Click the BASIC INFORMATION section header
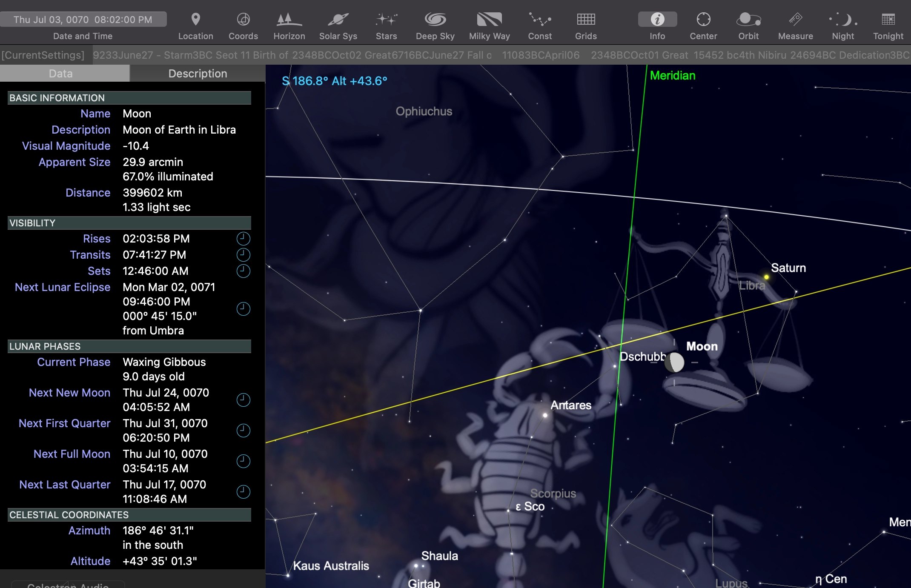 [129, 98]
